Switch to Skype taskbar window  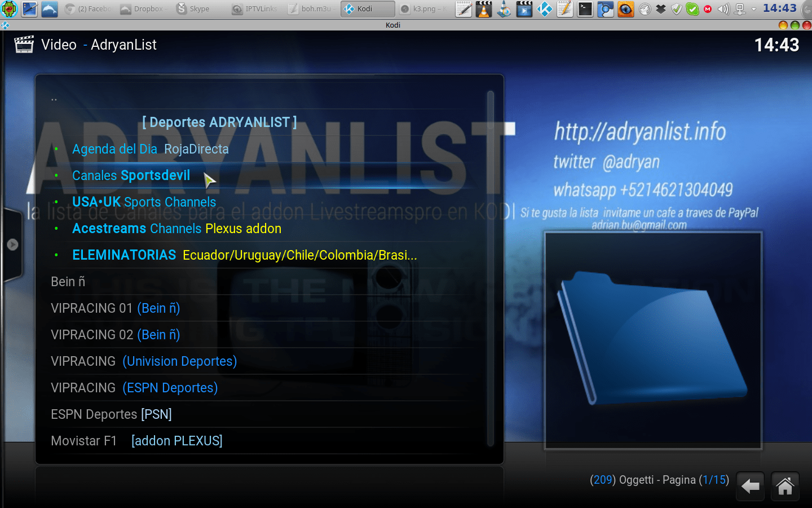point(198,9)
